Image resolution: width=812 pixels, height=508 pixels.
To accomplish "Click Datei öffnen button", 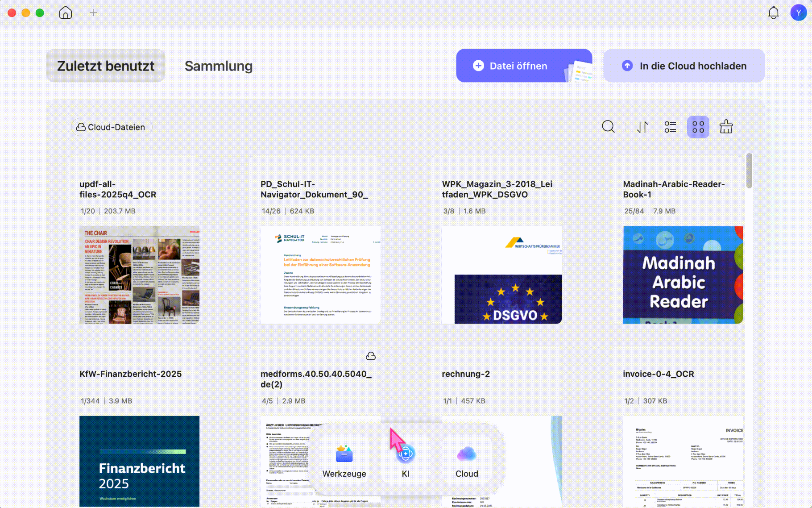I will click(x=524, y=66).
